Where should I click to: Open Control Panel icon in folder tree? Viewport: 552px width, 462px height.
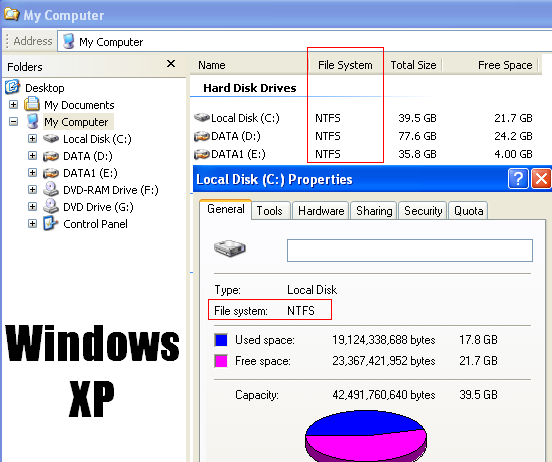click(50, 223)
